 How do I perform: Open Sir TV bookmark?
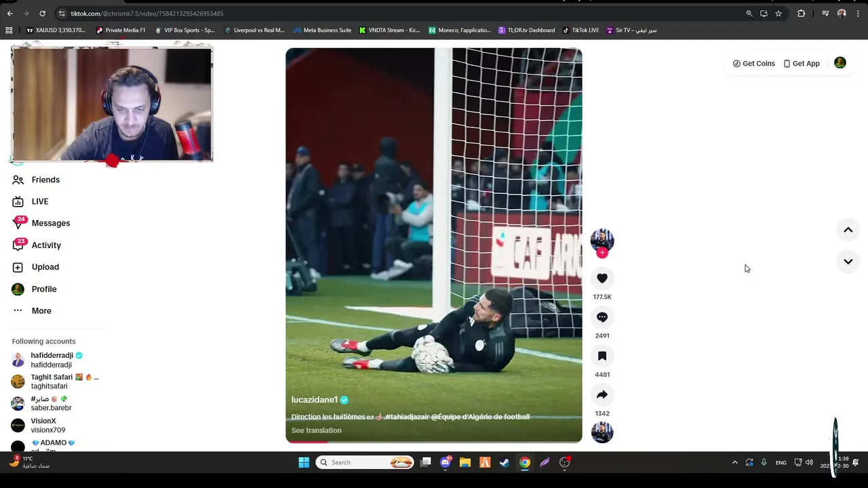[631, 30]
